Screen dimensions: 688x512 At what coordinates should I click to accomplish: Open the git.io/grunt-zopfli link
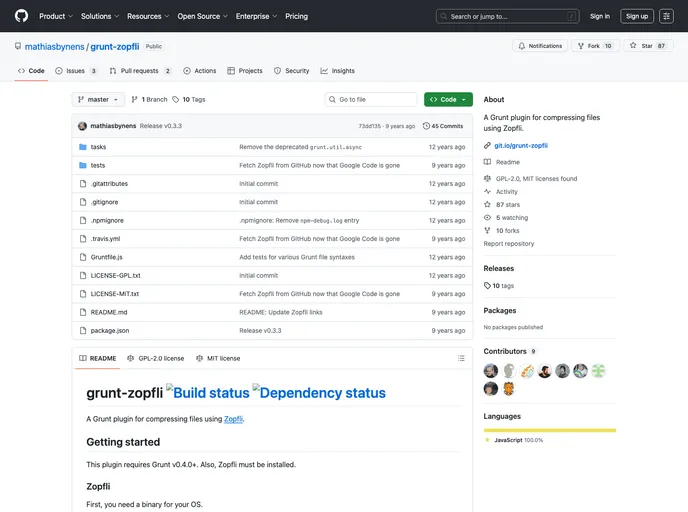pos(521,146)
